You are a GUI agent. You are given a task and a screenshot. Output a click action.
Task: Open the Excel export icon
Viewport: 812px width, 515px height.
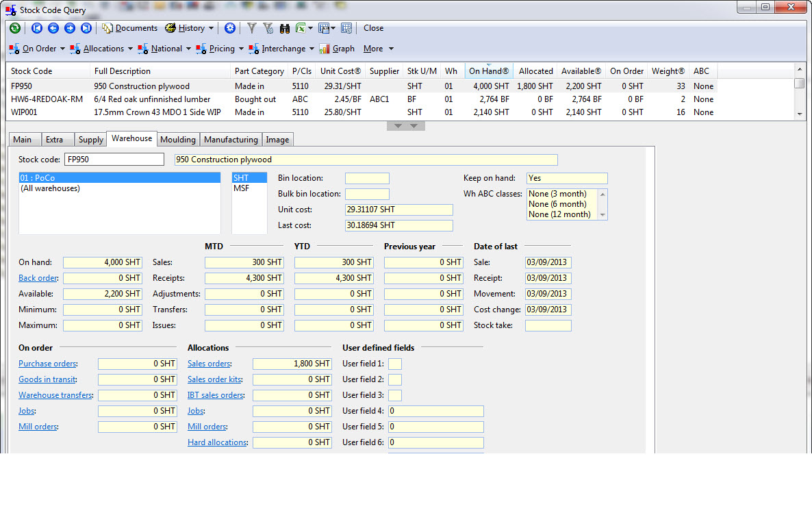coord(299,28)
